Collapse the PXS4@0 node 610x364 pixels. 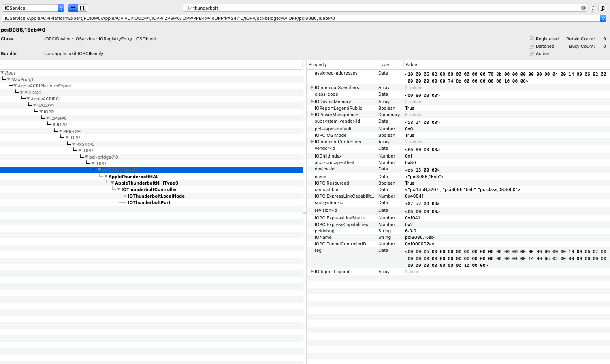[74, 144]
